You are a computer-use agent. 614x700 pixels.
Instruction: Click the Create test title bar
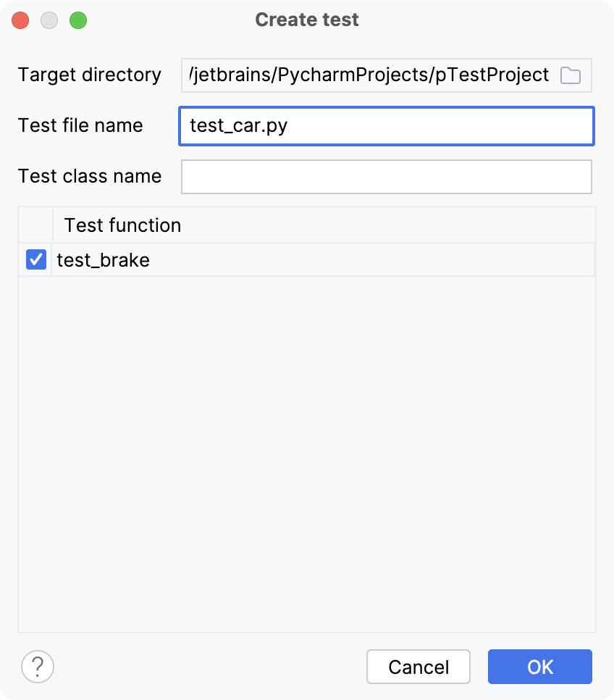pos(307,20)
